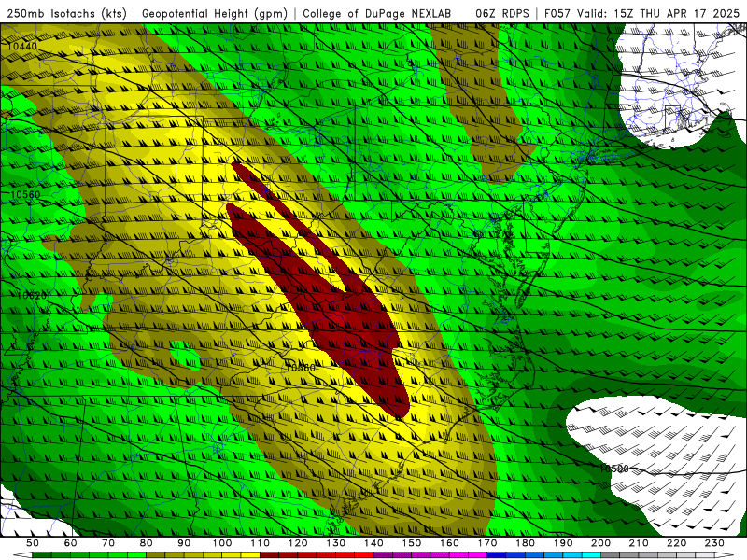Click the 70 label on the color scale
This screenshot has height=560, width=747.
[x=108, y=543]
